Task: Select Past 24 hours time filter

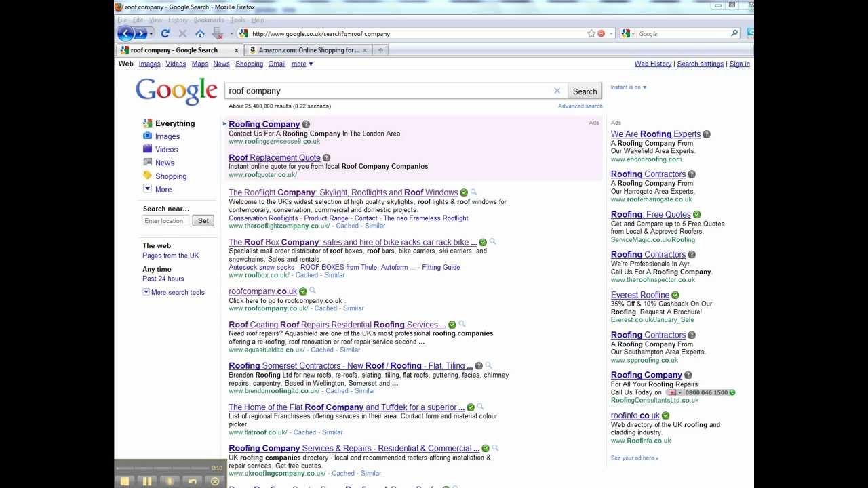Action: [x=163, y=279]
